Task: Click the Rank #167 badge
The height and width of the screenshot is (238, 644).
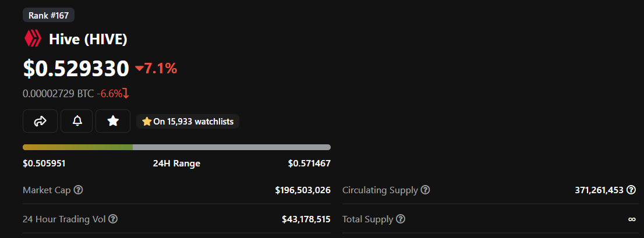Action: 48,15
